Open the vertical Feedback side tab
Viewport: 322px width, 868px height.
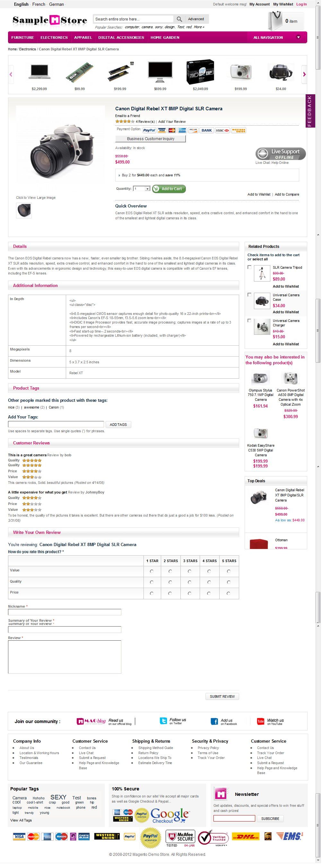point(310,111)
